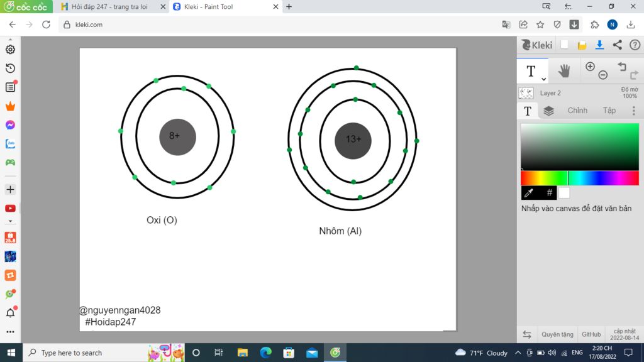The image size is (644, 362).
Task: Open the GitHub link
Action: (591, 334)
